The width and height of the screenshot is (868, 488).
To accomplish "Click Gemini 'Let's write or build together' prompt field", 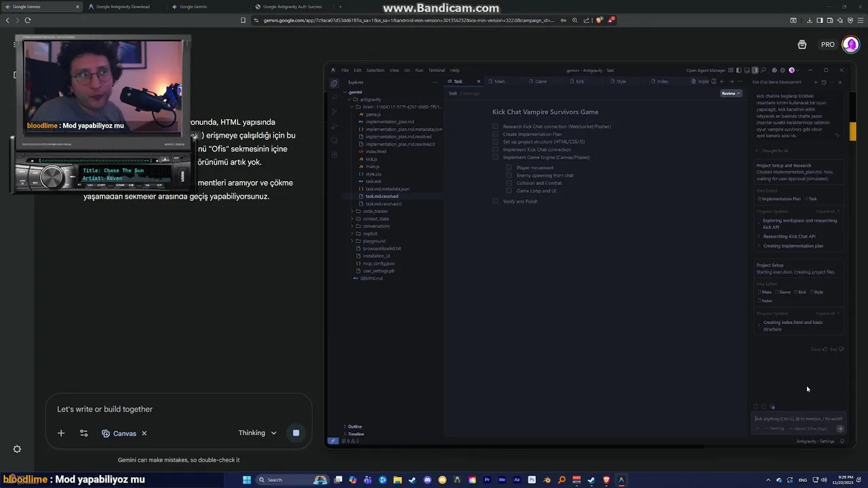I will pos(178,409).
